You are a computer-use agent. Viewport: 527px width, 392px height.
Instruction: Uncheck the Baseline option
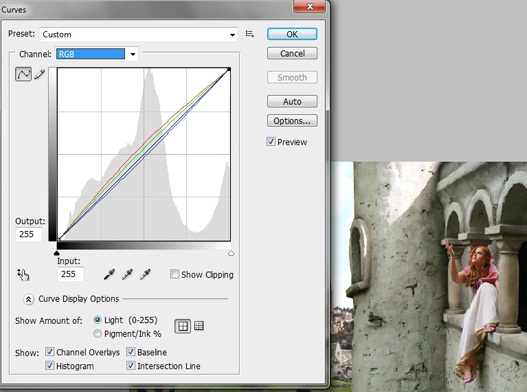[x=130, y=352]
